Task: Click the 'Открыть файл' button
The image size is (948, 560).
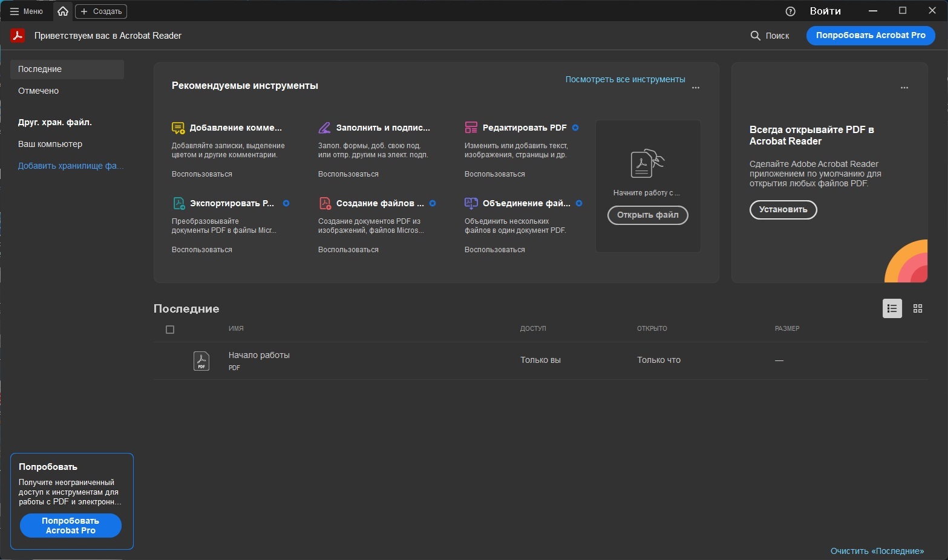Action: 647,215
